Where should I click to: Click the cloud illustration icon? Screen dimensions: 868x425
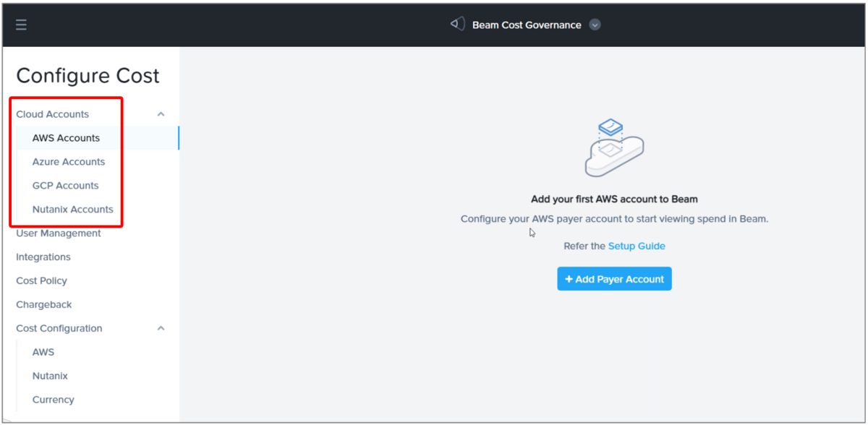click(614, 148)
